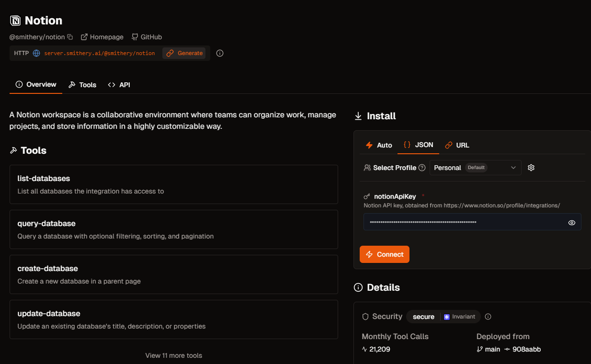Click the Details section heading

pos(377,287)
